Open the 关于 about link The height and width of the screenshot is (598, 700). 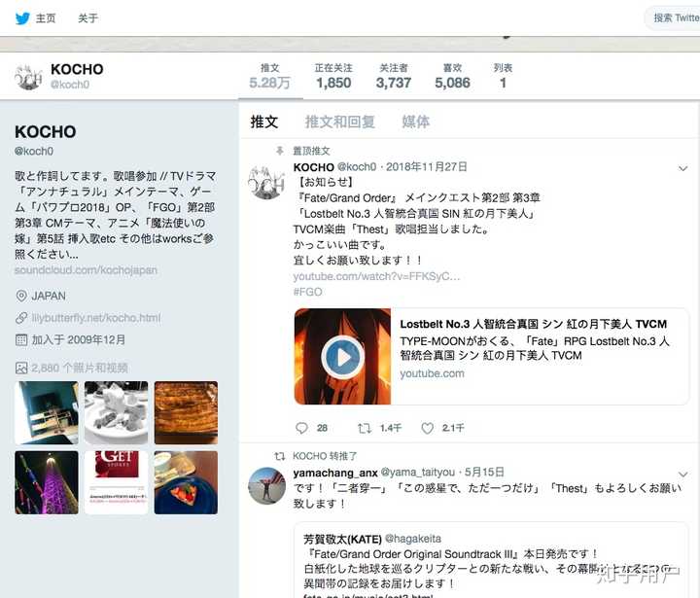click(x=87, y=18)
